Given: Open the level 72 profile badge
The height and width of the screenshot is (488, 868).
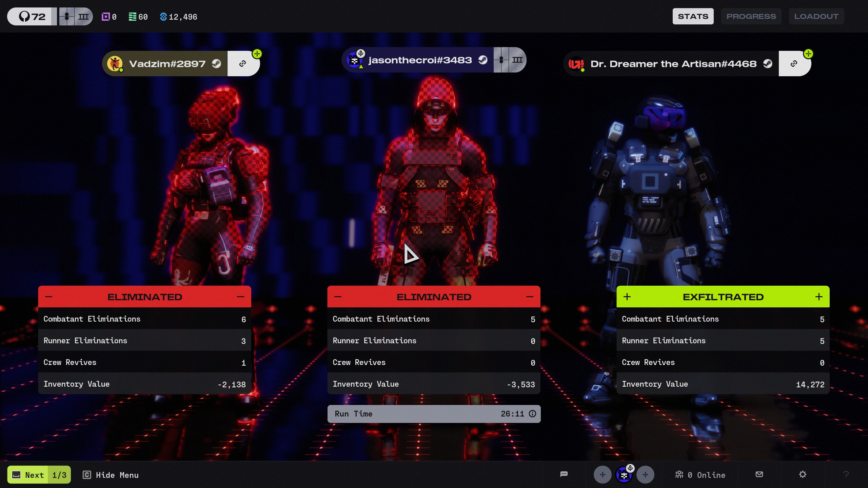Looking at the screenshot, I should (32, 16).
